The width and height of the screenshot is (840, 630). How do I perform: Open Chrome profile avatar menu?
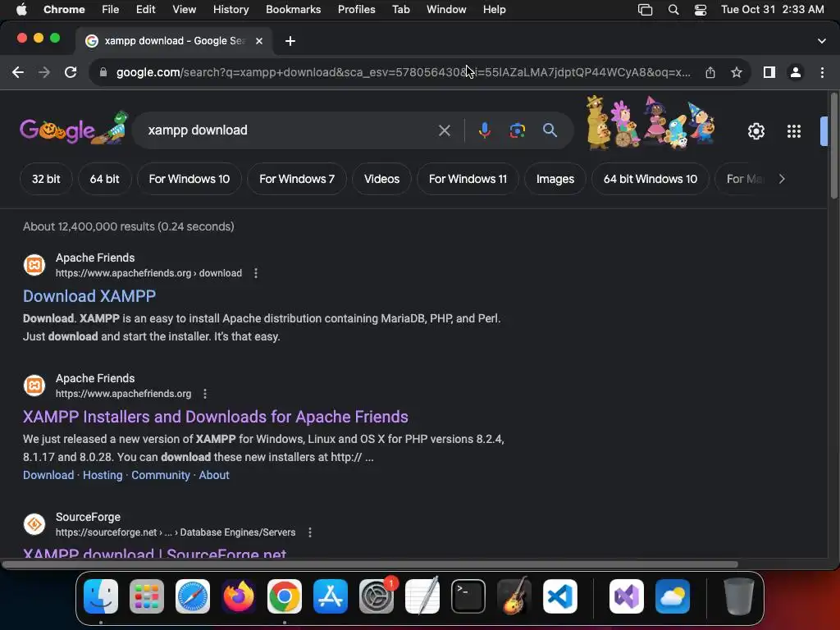pos(796,72)
